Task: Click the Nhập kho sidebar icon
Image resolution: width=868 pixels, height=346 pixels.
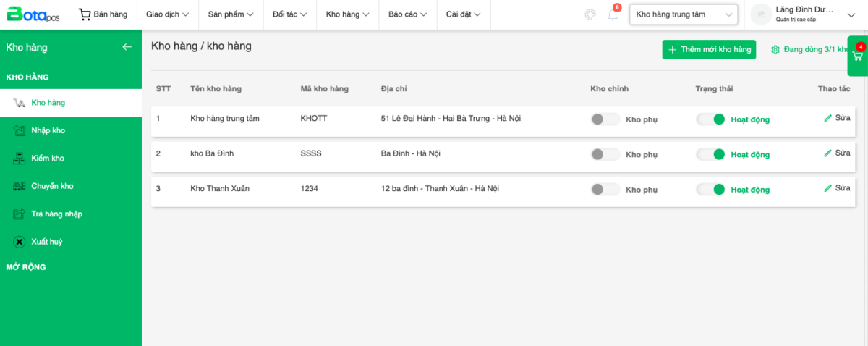Action: pos(20,131)
